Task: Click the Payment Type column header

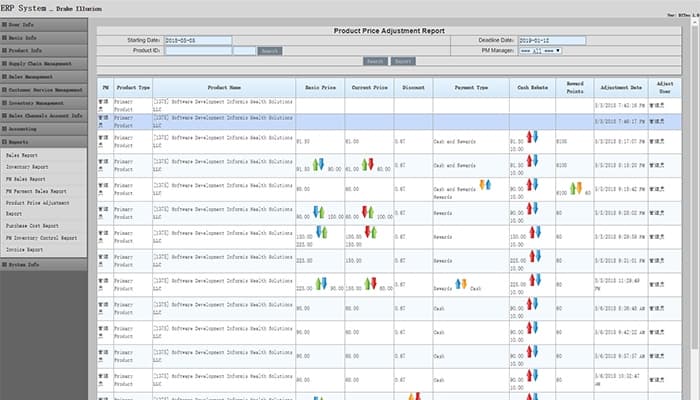Action: point(471,88)
